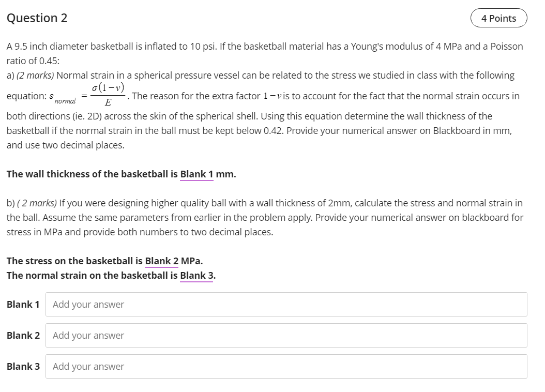This screenshot has width=545, height=392.
Task: Click the 4 Points badge
Action: [498, 18]
